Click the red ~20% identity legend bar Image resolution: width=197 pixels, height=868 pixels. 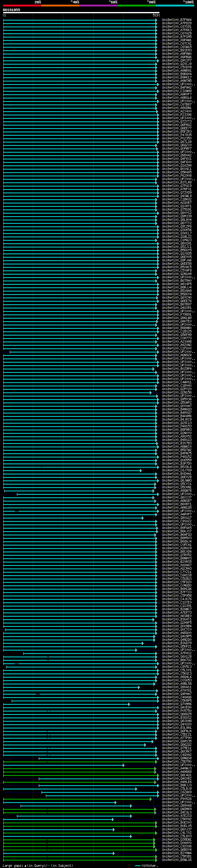pos(22,6)
